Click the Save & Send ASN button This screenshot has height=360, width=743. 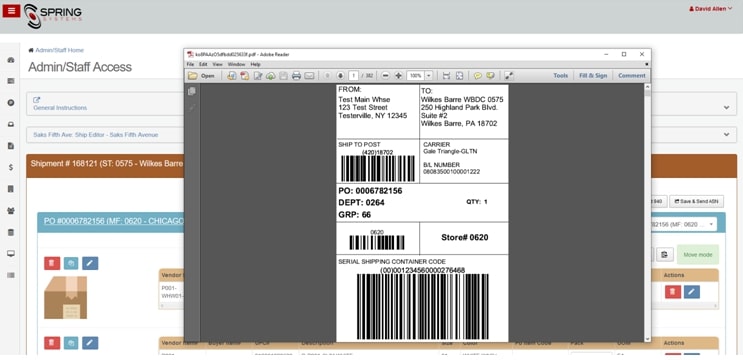(697, 201)
